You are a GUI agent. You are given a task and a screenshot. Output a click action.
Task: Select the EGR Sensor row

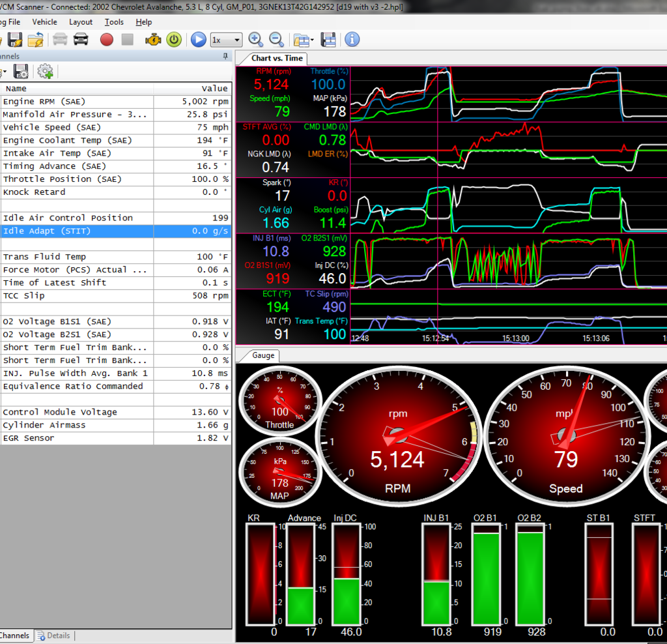[116, 438]
